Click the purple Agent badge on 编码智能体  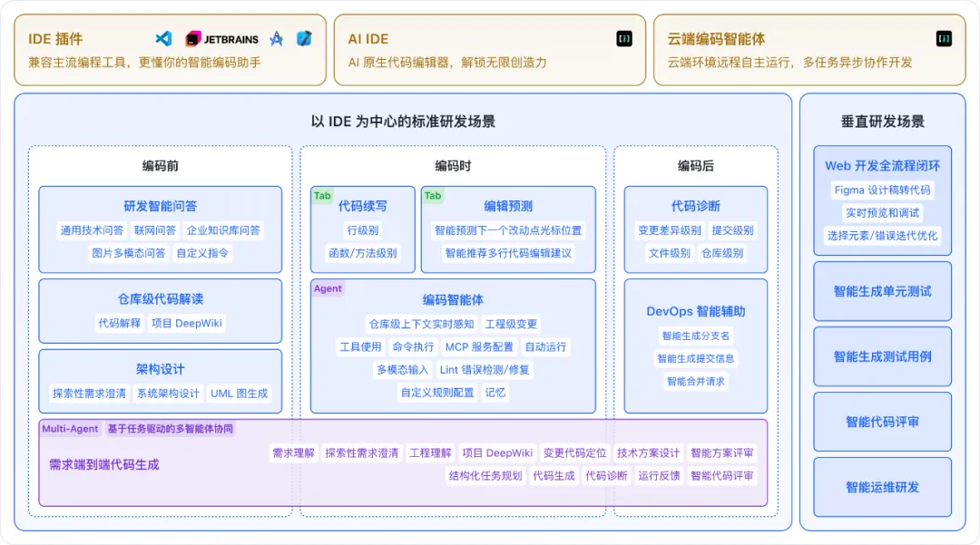327,287
